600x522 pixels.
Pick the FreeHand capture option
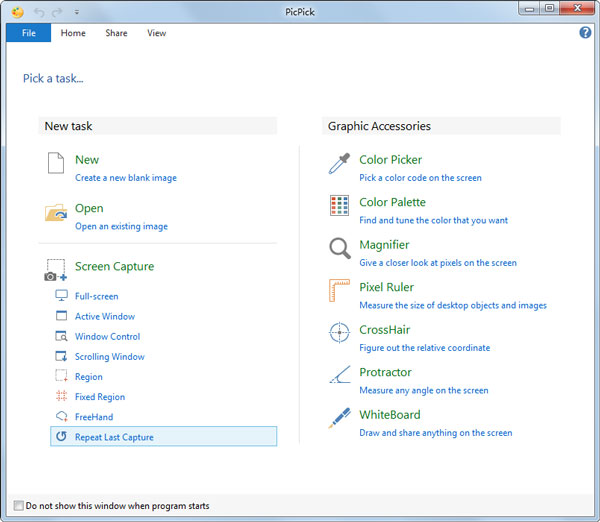(94, 417)
